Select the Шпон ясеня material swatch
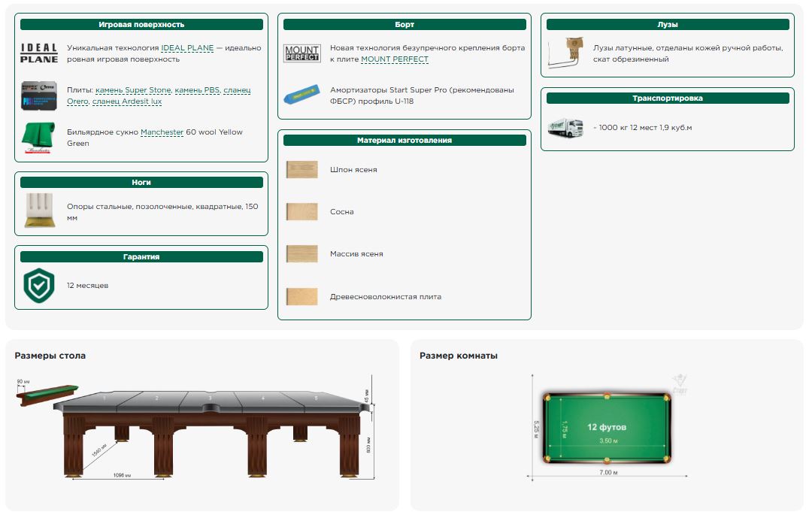The height and width of the screenshot is (515, 812). (x=301, y=170)
